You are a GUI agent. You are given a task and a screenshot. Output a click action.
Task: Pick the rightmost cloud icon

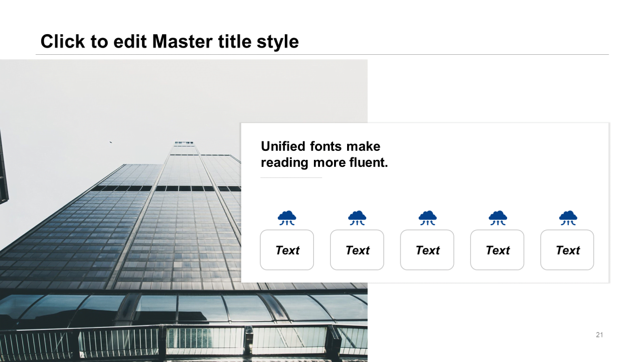(568, 218)
